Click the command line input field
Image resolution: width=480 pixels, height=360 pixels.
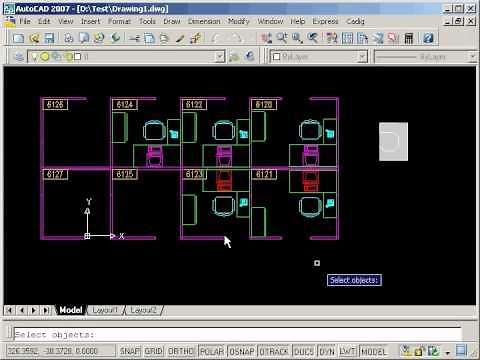point(237,334)
